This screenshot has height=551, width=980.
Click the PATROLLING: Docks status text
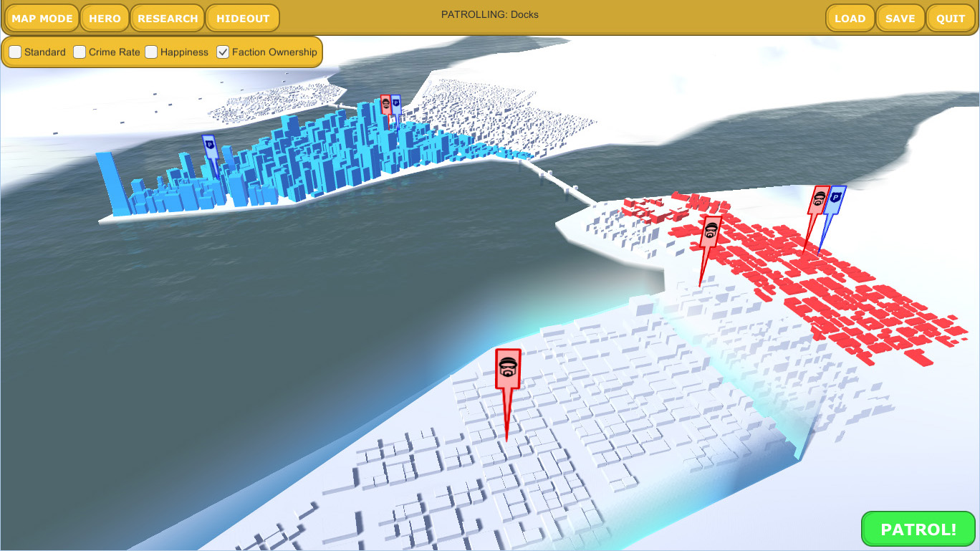coord(489,14)
